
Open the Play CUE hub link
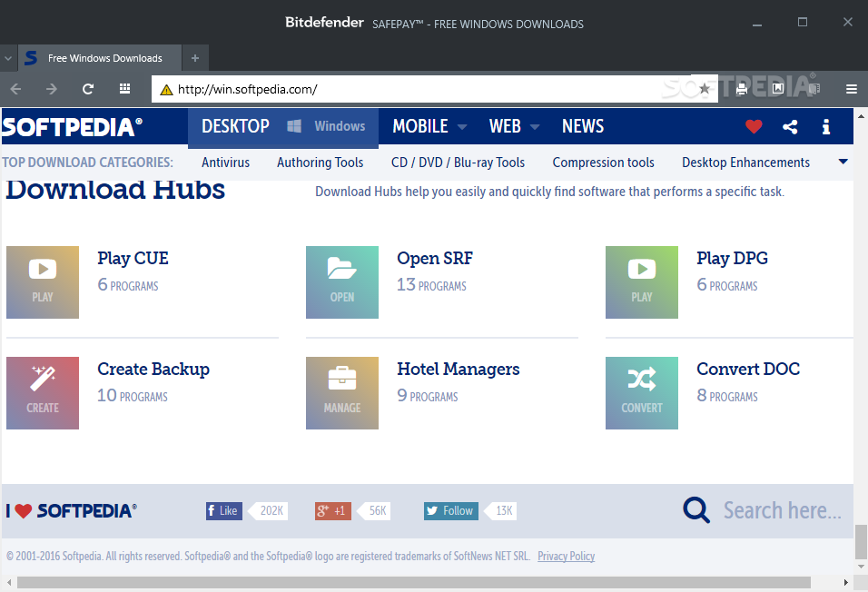pyautogui.click(x=133, y=258)
